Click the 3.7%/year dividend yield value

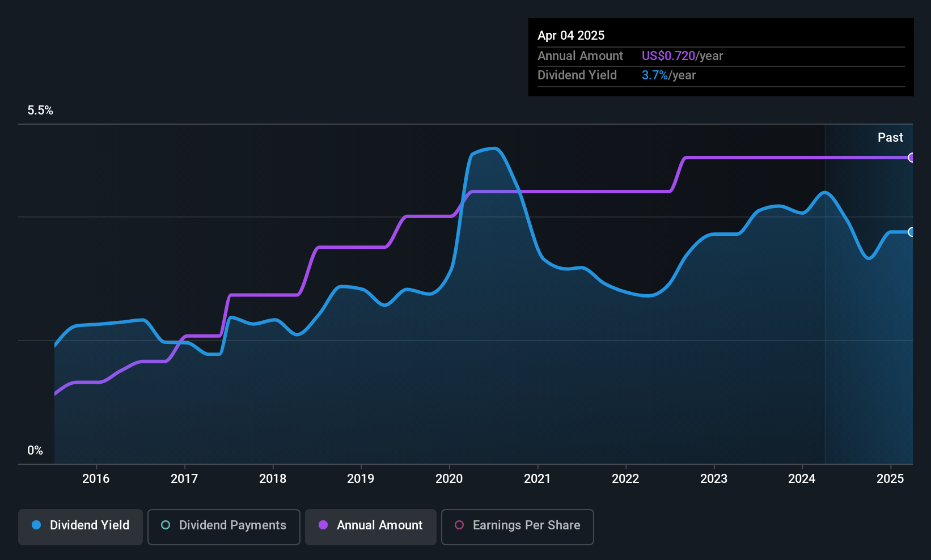coord(668,75)
